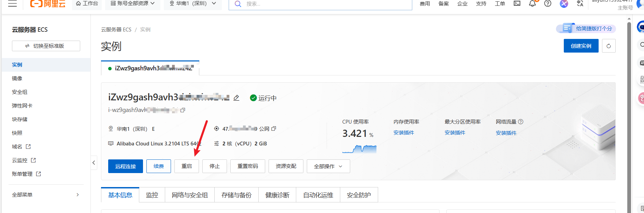This screenshot has height=213, width=644.
Task: Click the 3.421 % CPU usage value
Action: point(358,133)
